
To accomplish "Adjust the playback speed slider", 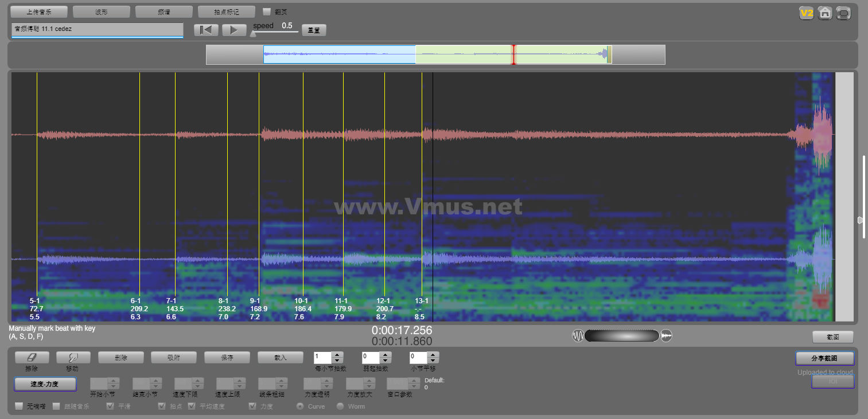I will [x=253, y=33].
